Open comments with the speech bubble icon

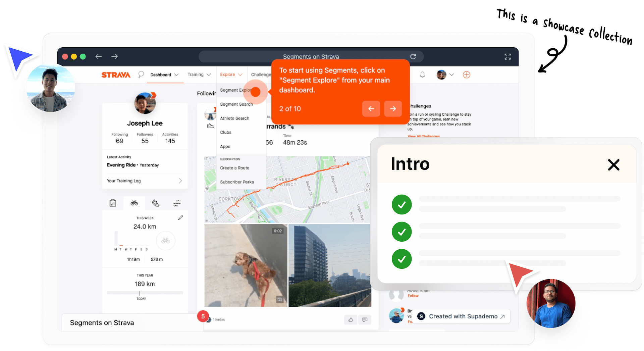tap(365, 320)
